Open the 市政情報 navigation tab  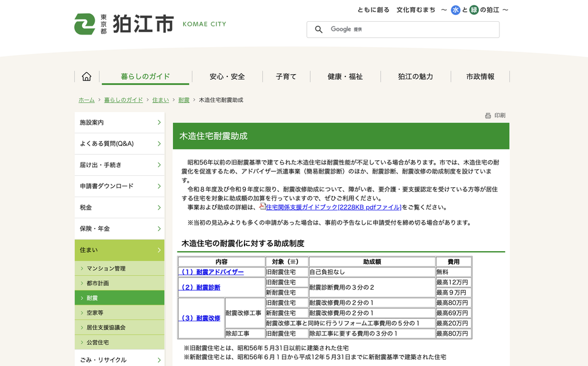point(481,76)
